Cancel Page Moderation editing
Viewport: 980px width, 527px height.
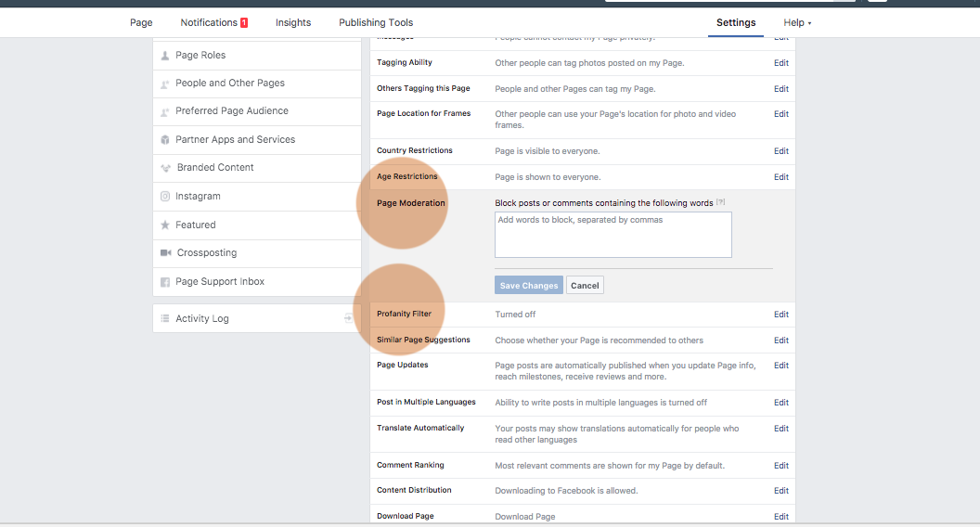click(585, 285)
